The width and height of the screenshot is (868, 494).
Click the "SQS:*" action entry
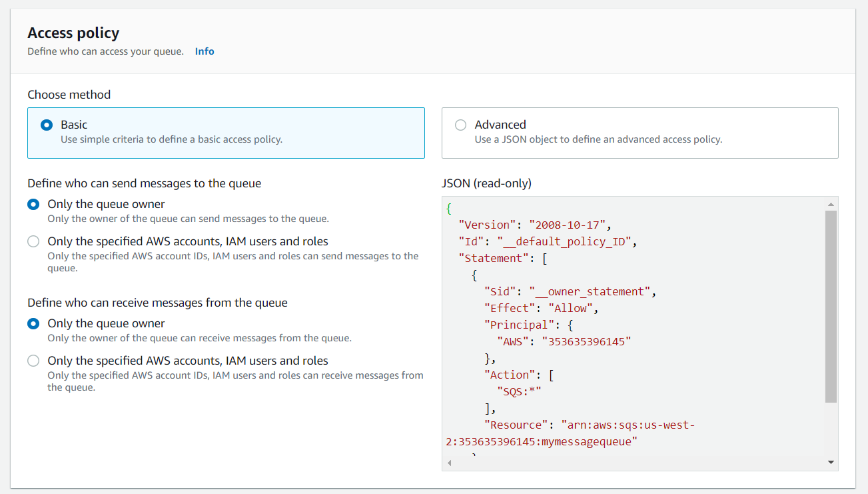tap(519, 391)
